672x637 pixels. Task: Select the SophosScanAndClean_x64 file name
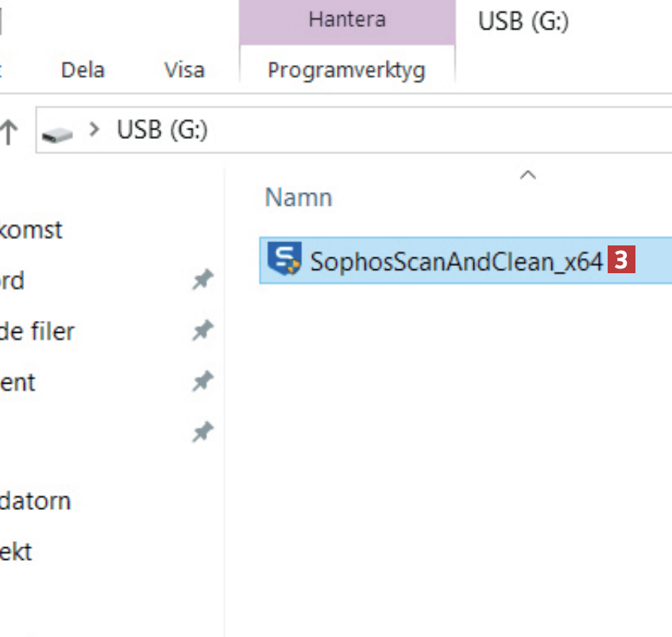(456, 261)
